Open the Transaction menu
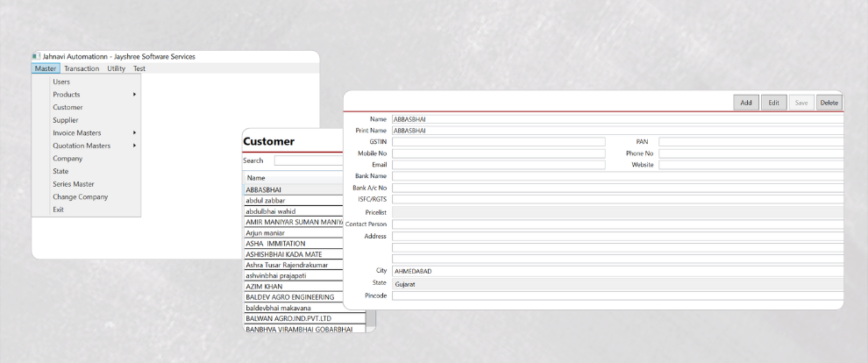 click(x=82, y=68)
